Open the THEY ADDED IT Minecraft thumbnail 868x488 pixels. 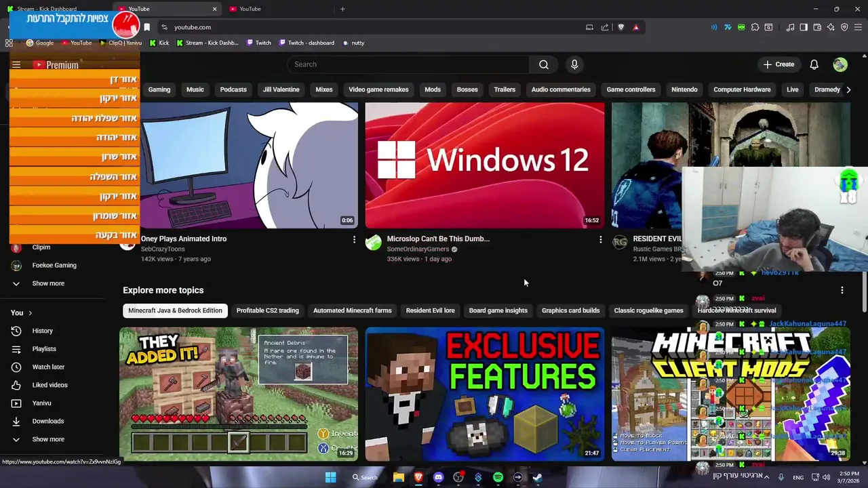pos(239,394)
